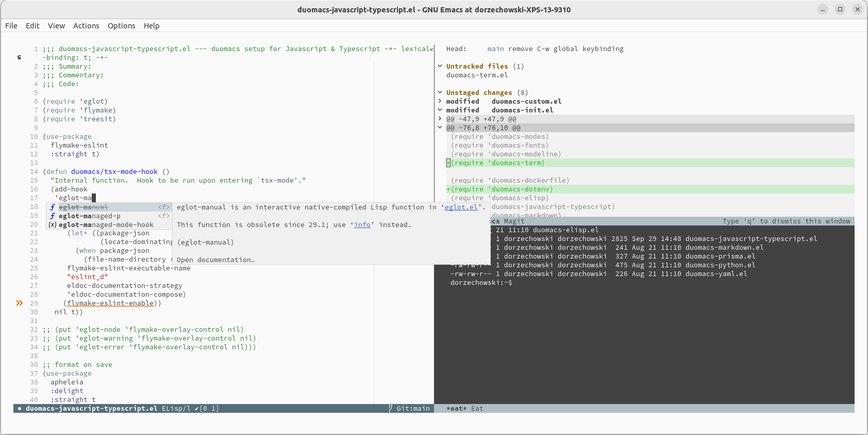This screenshot has height=435, width=868.
Task: Click the variable (x) icon for eglot-managed-mode-hook
Action: 53,225
